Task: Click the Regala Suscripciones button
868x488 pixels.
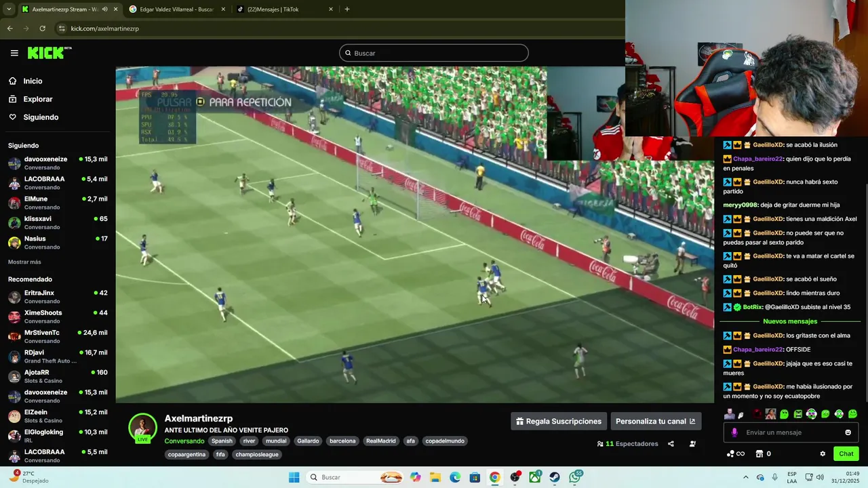Action: point(558,421)
